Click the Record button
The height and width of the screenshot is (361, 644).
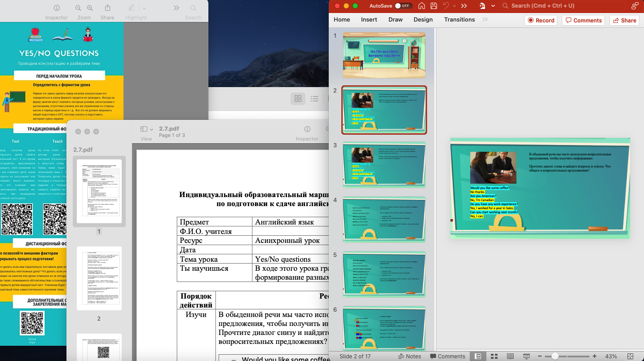(x=541, y=20)
